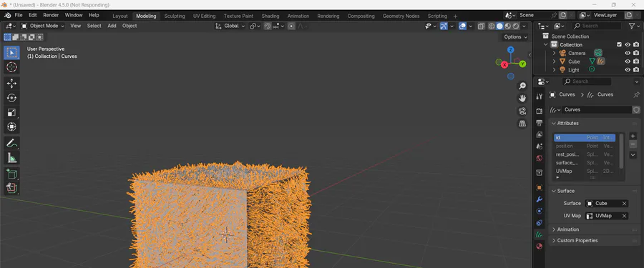644x268 pixels.
Task: Add a new attribute with plus button
Action: pos(633,137)
